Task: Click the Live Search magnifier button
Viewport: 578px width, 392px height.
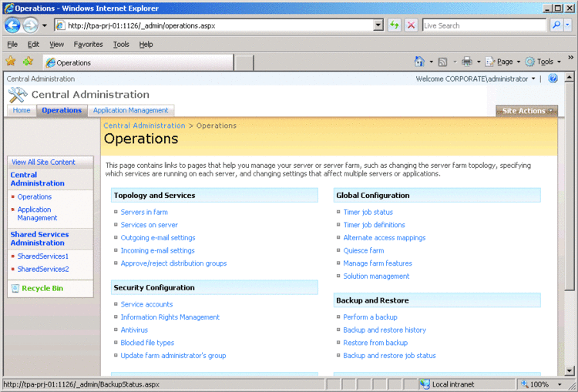Action: click(x=556, y=25)
